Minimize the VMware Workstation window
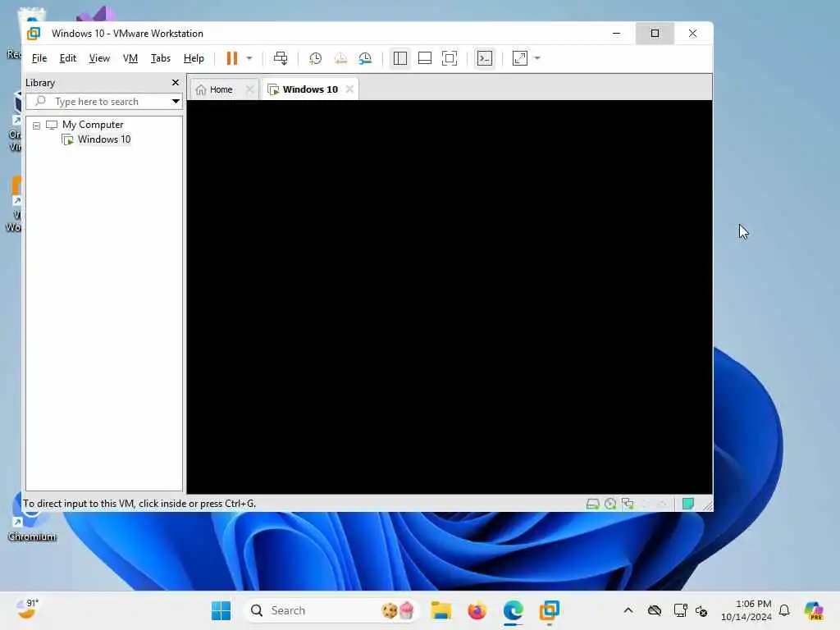Screen dimensions: 840x630 tap(617, 33)
